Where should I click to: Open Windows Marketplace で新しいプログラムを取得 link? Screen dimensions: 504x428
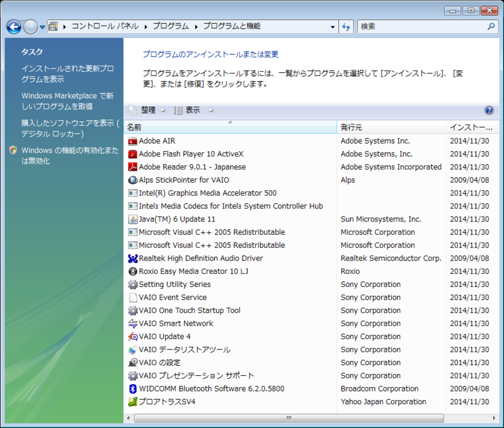67,101
